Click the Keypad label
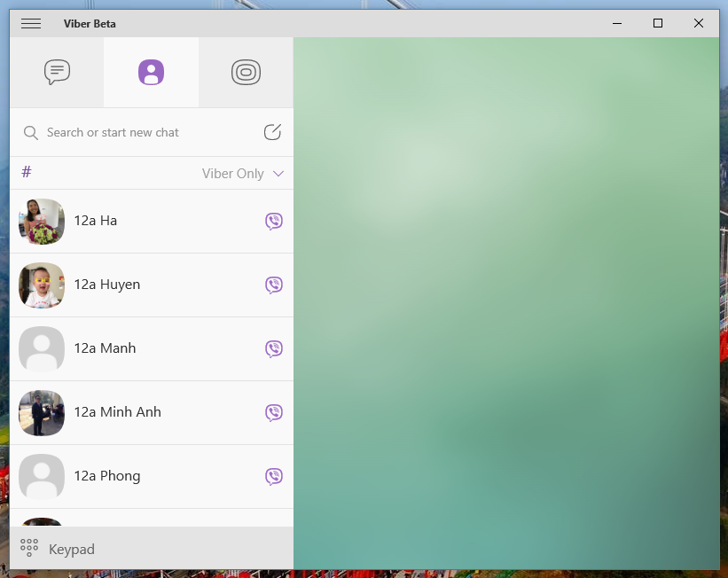The height and width of the screenshot is (578, 728). 71,549
